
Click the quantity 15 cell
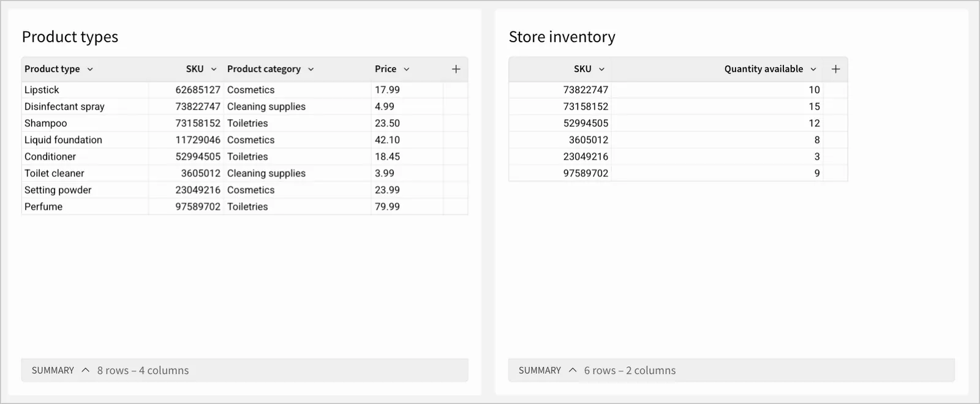pos(717,107)
